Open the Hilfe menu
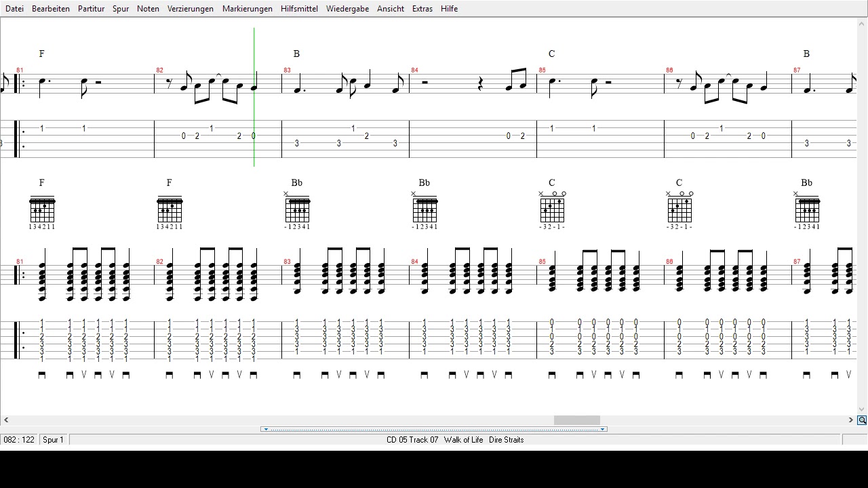 pyautogui.click(x=449, y=9)
